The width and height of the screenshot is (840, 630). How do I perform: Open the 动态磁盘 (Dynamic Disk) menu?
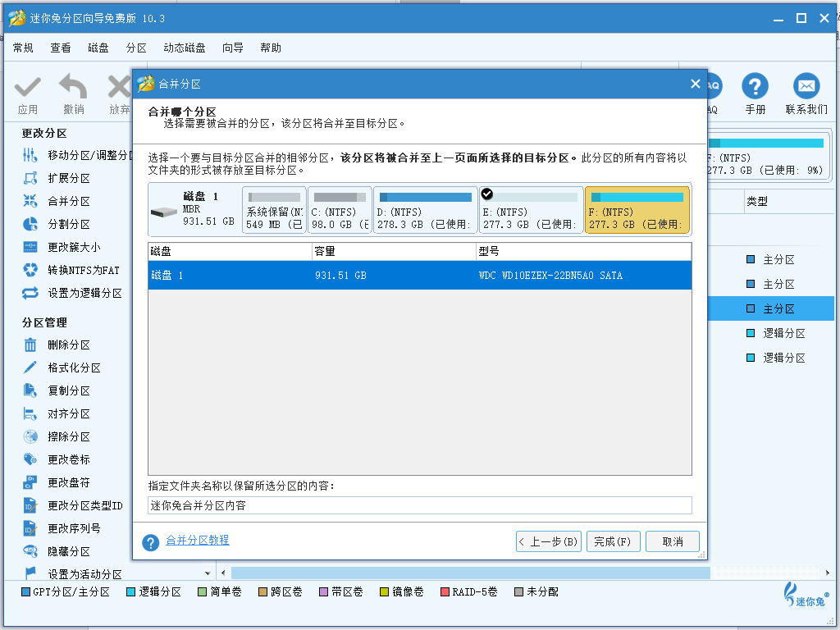(185, 48)
